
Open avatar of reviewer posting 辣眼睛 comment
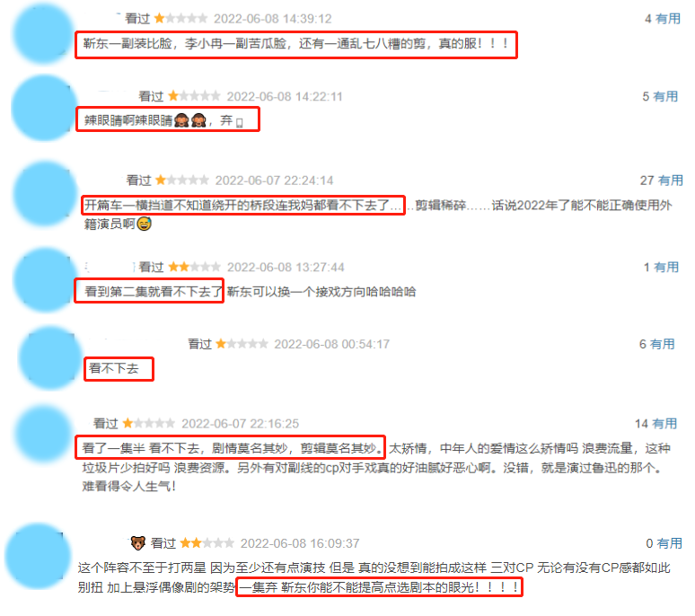(x=42, y=108)
